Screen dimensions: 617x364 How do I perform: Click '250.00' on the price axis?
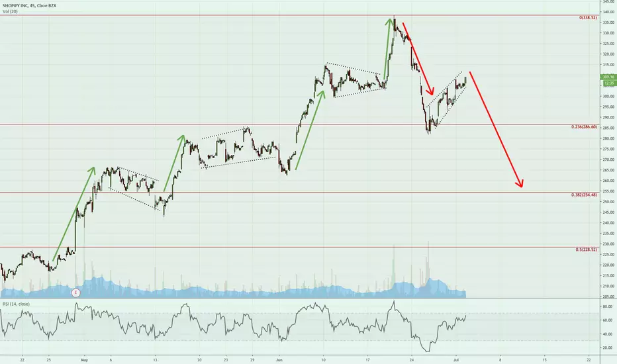(609, 201)
